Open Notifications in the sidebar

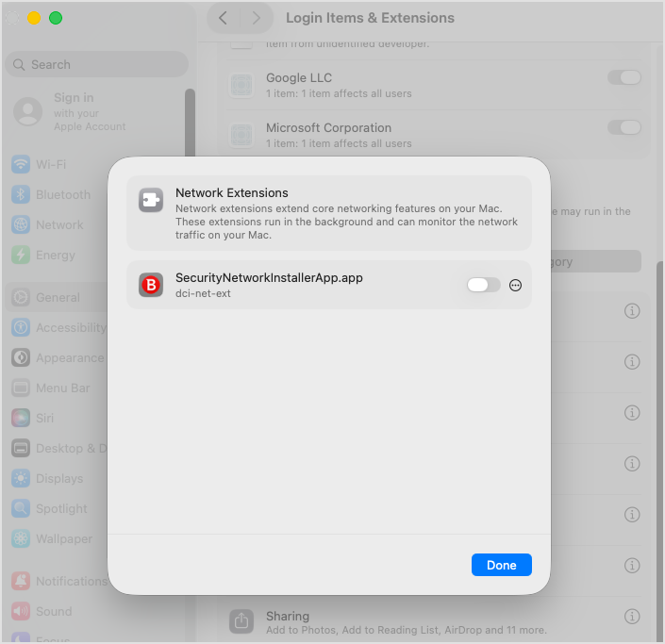(x=70, y=581)
